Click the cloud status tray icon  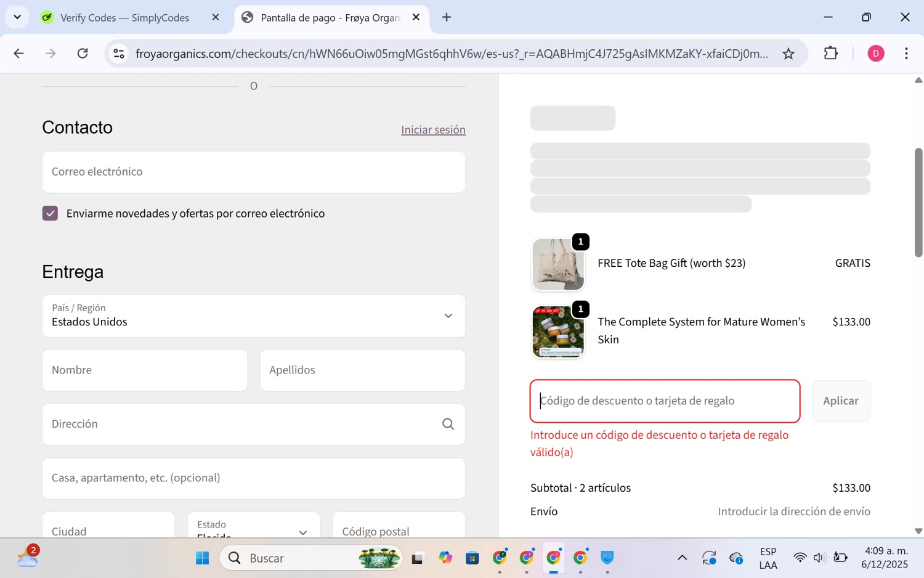736,558
